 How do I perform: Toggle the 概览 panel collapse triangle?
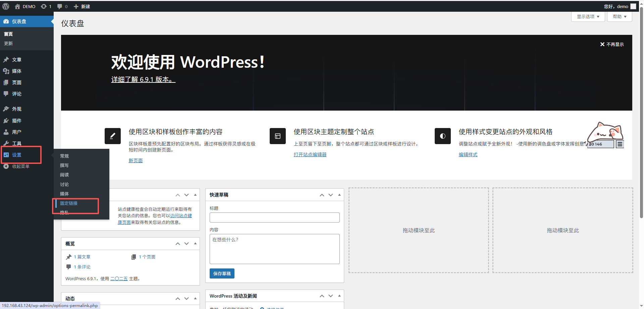(x=195, y=244)
